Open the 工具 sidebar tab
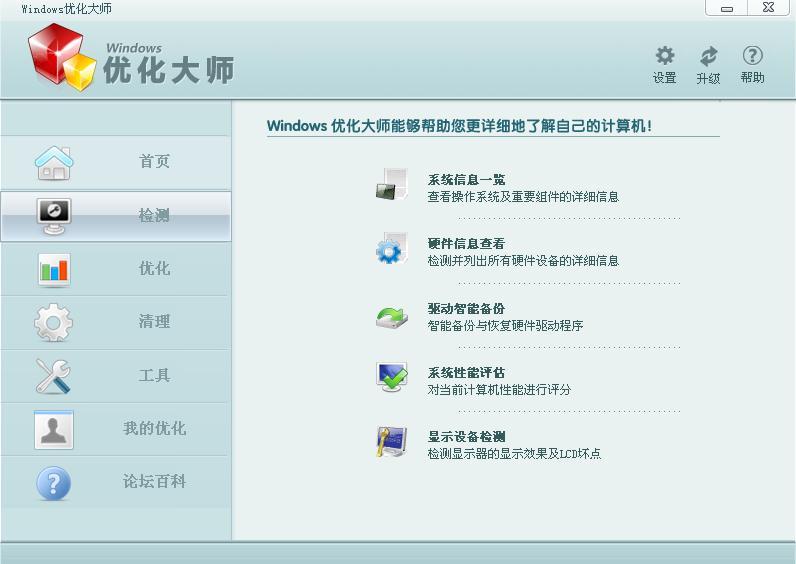Image resolution: width=796 pixels, height=564 pixels. tap(116, 376)
